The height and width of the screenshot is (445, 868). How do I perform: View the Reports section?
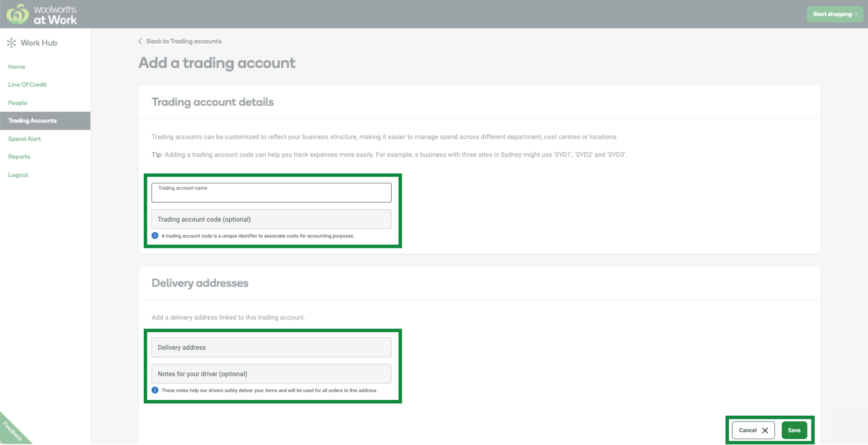click(19, 156)
